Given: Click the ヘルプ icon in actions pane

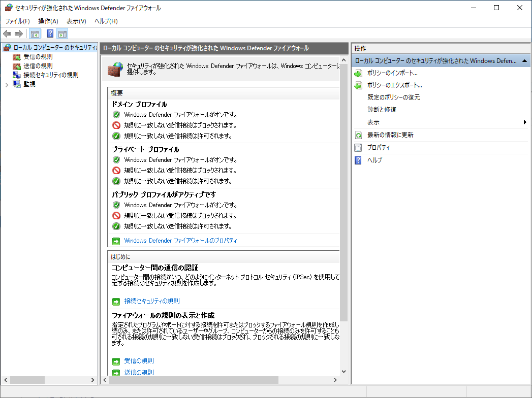Looking at the screenshot, I should tap(358, 160).
